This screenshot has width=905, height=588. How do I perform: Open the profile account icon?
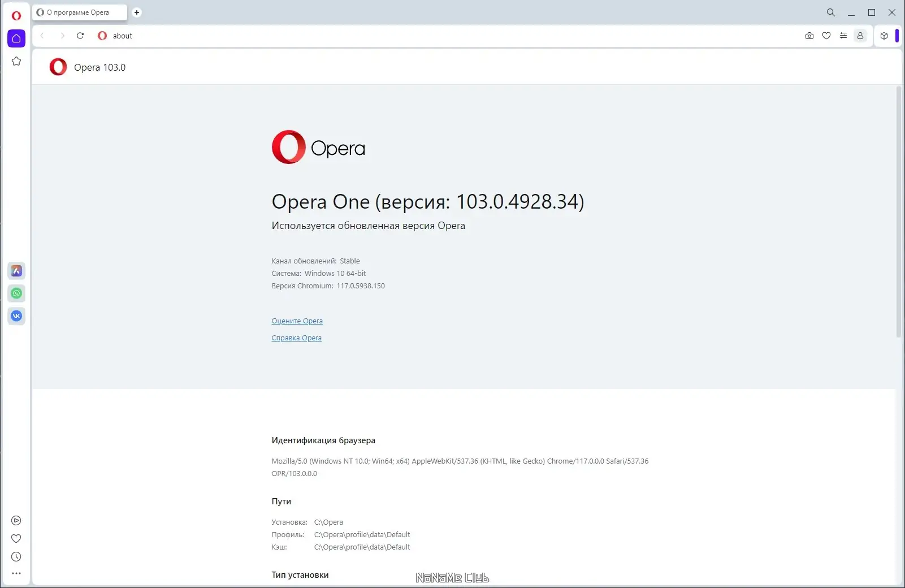tap(860, 36)
